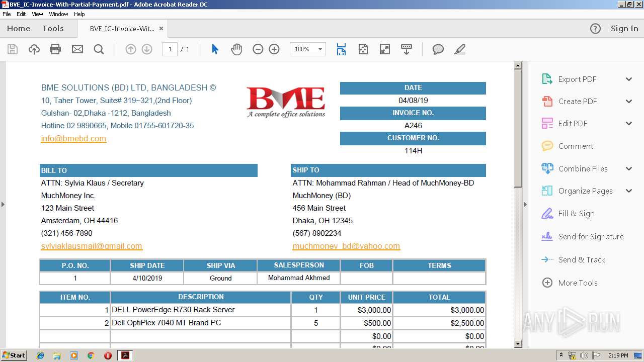Click the Windows Start button

click(14, 355)
